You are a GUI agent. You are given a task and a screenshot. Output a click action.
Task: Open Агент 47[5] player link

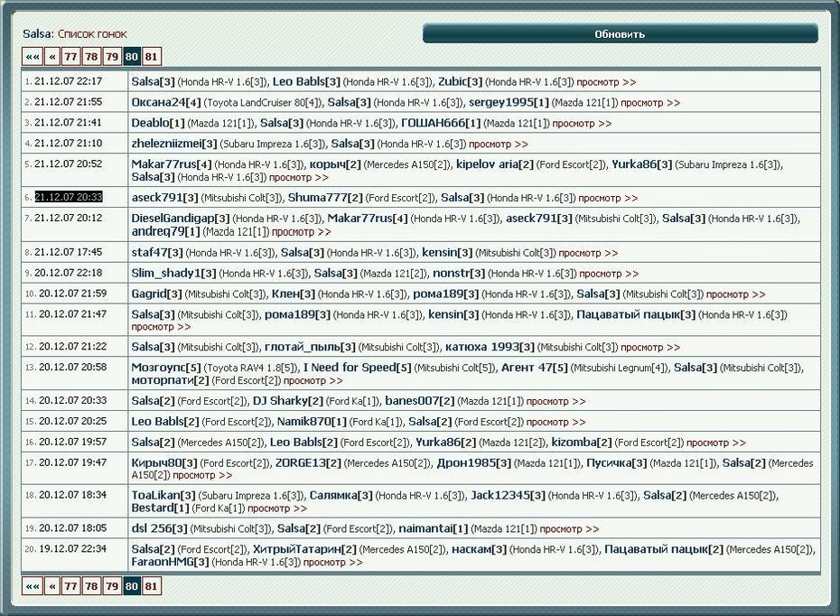(534, 368)
